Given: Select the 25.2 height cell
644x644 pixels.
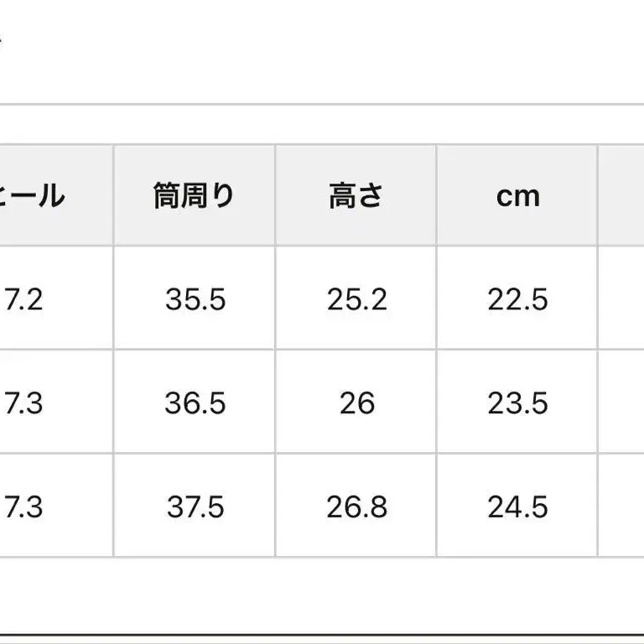Looking at the screenshot, I should [x=356, y=299].
